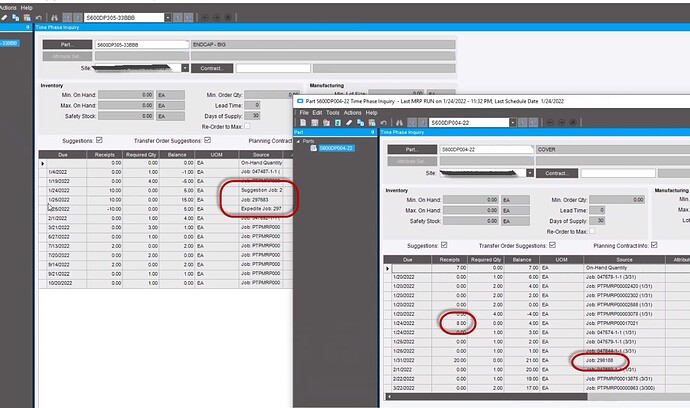Open the S600DP305-33BBB toolbar combo dropdown

click(168, 18)
